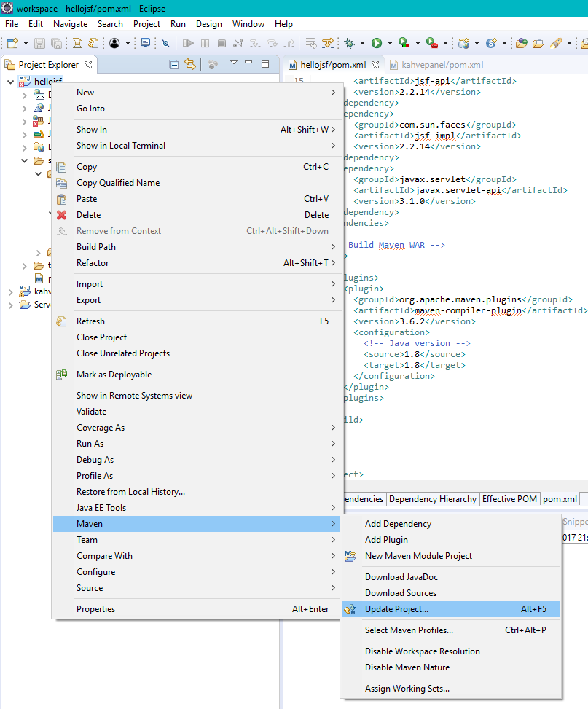The image size is (588, 709).
Task: Click the com.sun.faces groupId text
Action: point(432,125)
